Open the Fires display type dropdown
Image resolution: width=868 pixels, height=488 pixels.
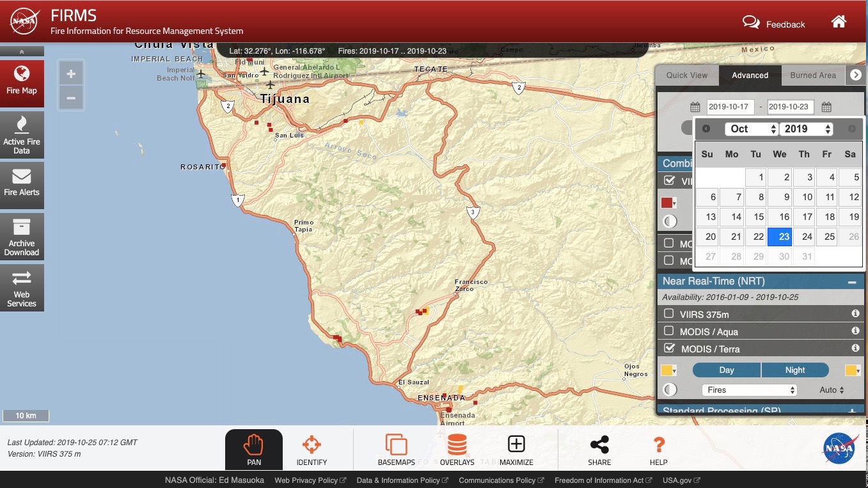749,390
